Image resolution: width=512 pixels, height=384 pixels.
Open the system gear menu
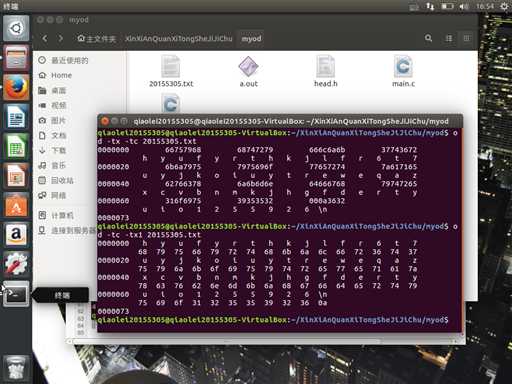pyautogui.click(x=505, y=6)
